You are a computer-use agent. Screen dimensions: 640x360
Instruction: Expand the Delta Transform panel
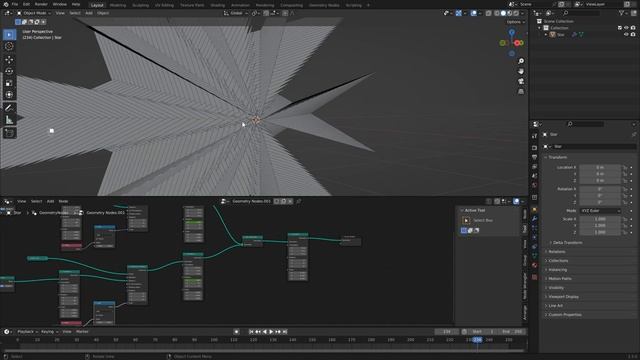tap(567, 242)
